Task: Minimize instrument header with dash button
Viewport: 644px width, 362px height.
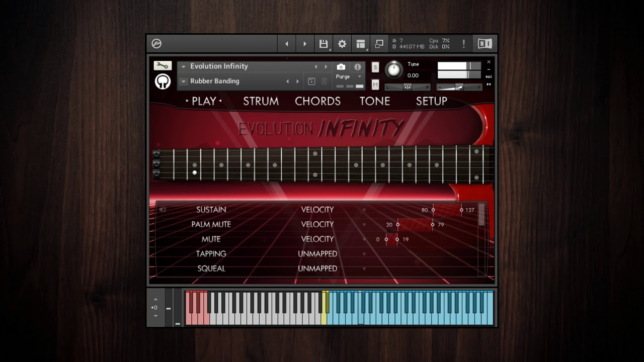Action: tap(489, 69)
